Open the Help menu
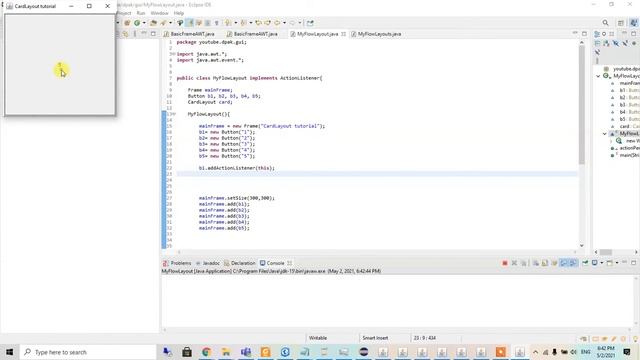This screenshot has height=360, width=640. [179, 13]
